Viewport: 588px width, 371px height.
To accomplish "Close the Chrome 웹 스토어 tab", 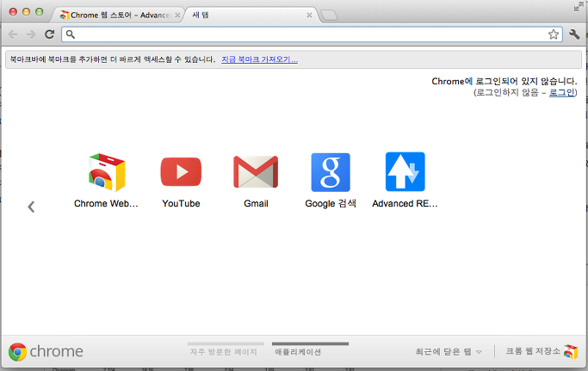I will tap(177, 15).
